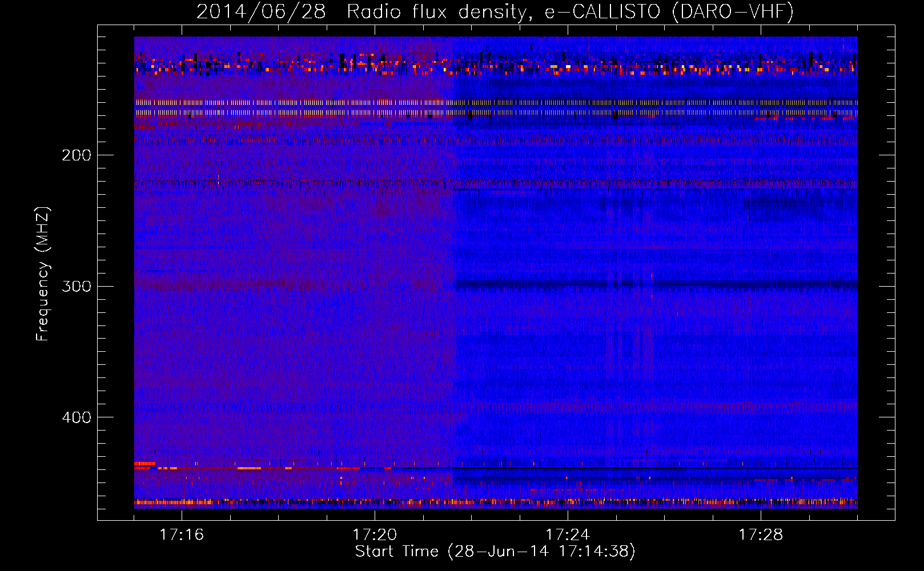This screenshot has height=571, width=924.
Task: Click the 17:24 time tick label
Action: (568, 534)
